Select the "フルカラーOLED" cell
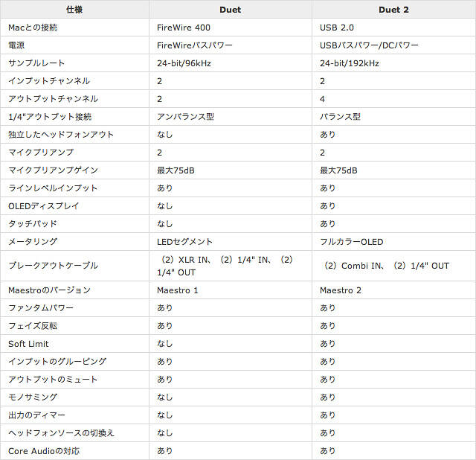The image size is (476, 460). (352, 242)
